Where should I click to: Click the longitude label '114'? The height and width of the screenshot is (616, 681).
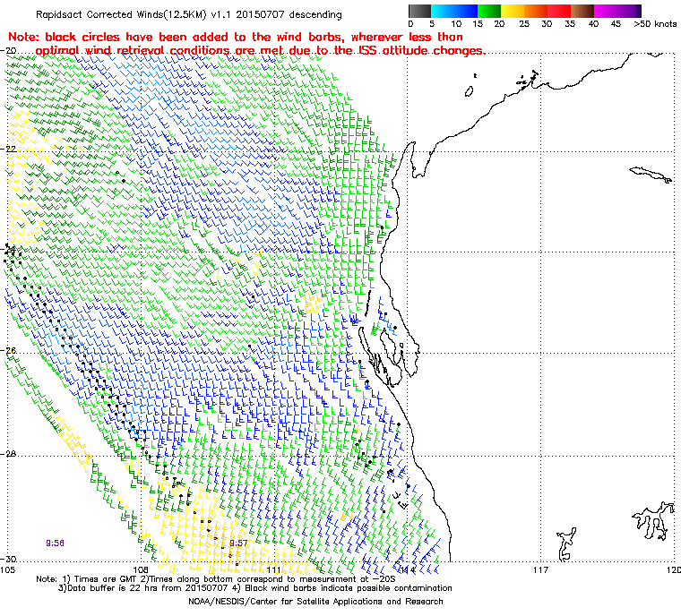pyautogui.click(x=407, y=569)
